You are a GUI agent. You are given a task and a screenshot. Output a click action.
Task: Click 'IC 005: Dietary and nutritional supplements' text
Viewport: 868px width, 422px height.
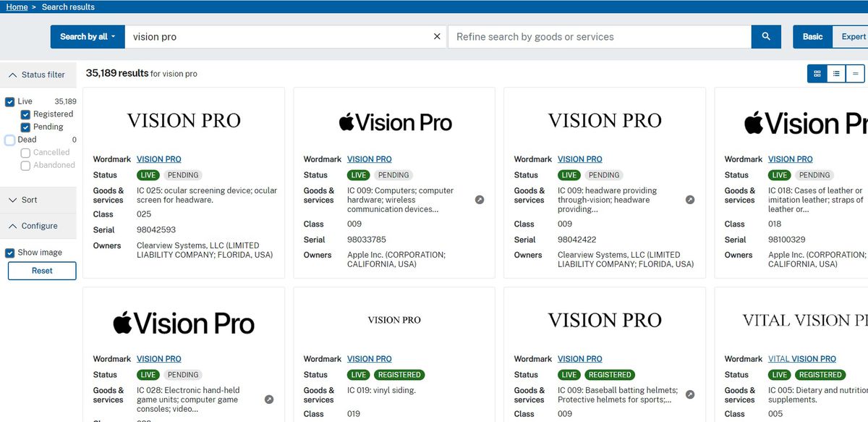[817, 395]
